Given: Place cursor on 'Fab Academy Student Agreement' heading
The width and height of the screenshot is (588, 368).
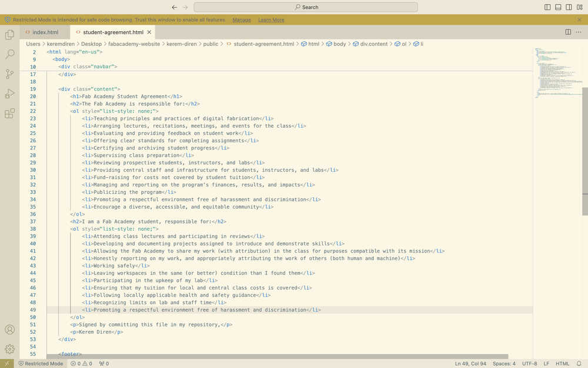Looking at the screenshot, I should coord(125,97).
